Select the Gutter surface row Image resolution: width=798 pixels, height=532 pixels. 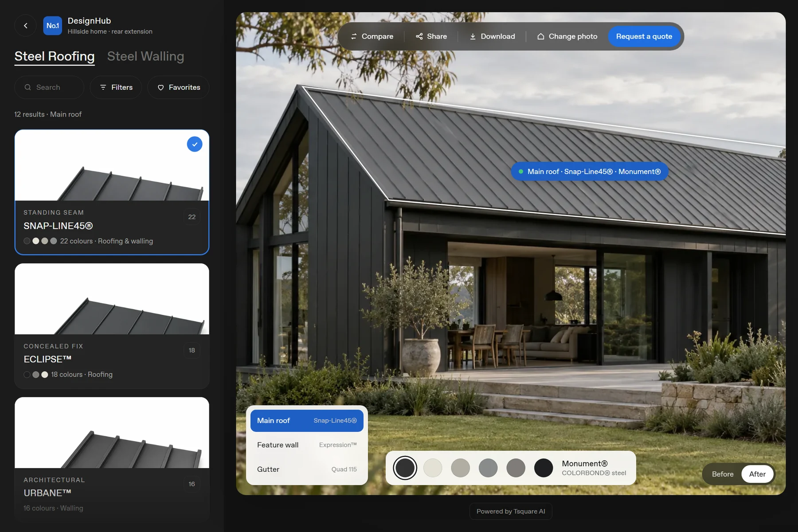307,469
